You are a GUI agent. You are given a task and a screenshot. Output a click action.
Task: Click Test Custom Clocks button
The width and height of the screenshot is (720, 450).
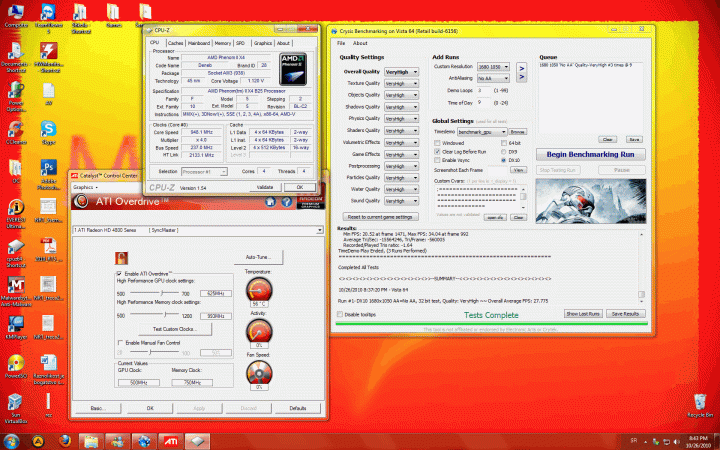[174, 329]
